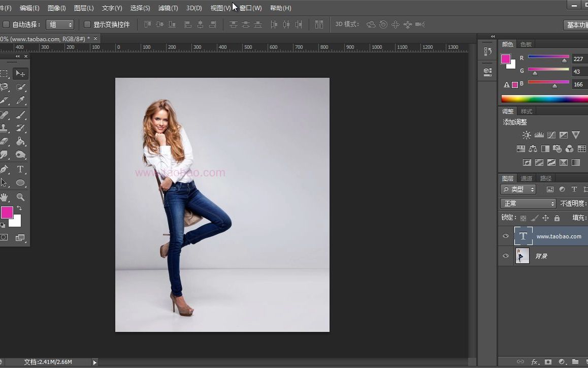The height and width of the screenshot is (368, 588).
Task: Select the Horizontal Type tool
Action: tap(20, 169)
